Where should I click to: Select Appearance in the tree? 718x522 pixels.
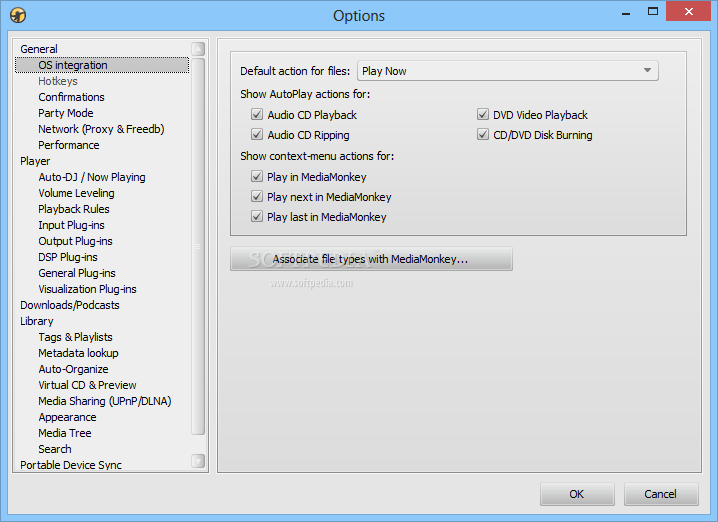tap(67, 417)
